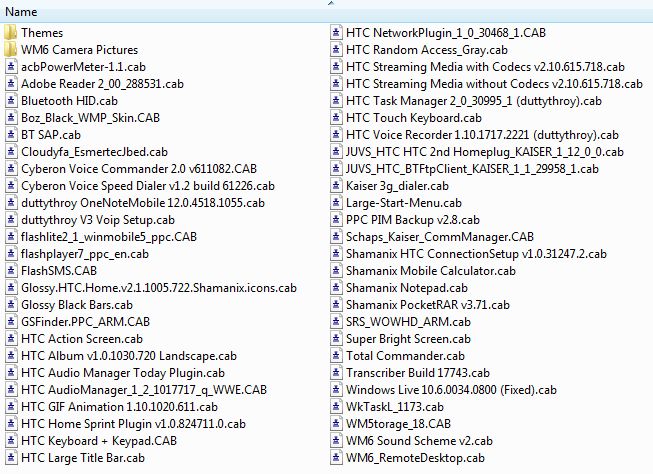Click the WM5torage_18.CAB file icon

click(x=336, y=424)
